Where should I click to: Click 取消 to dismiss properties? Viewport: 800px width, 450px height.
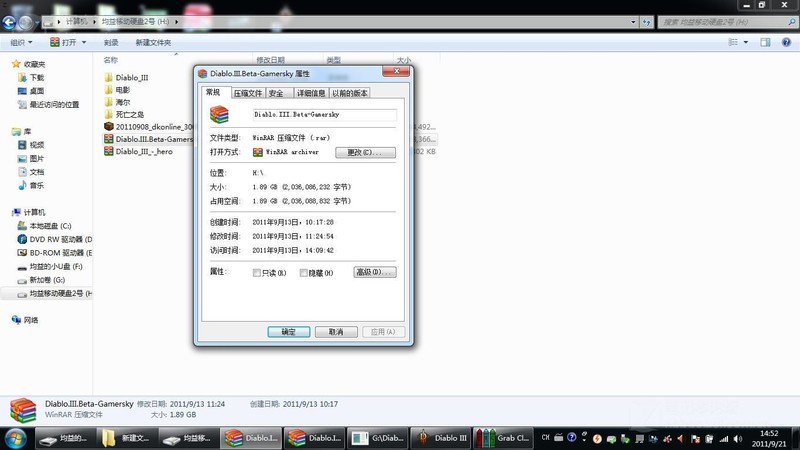pos(336,332)
